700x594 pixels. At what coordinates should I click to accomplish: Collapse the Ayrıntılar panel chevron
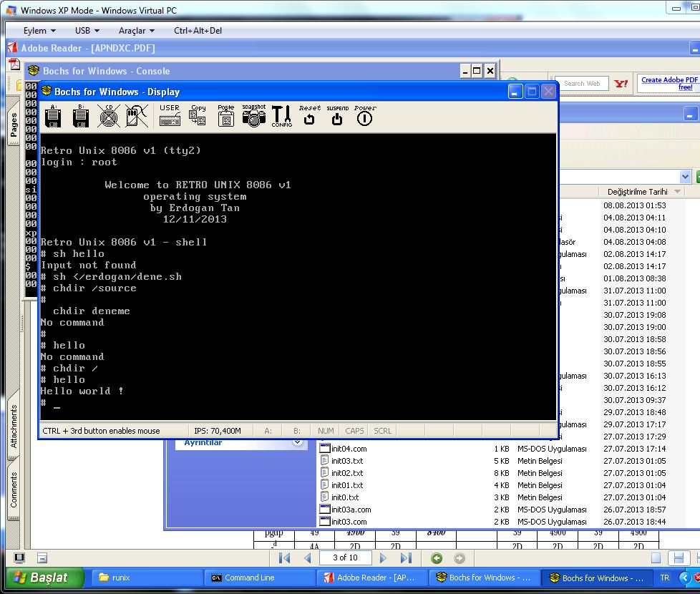[x=297, y=442]
